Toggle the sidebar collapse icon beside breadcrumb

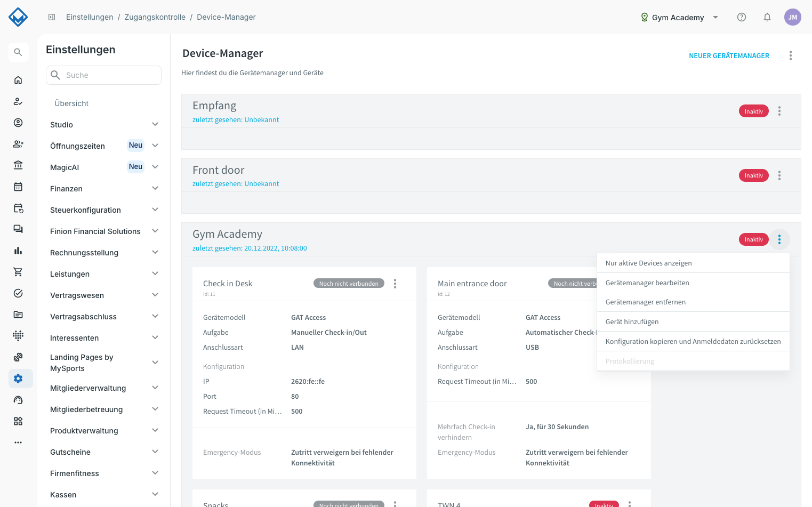(x=52, y=17)
